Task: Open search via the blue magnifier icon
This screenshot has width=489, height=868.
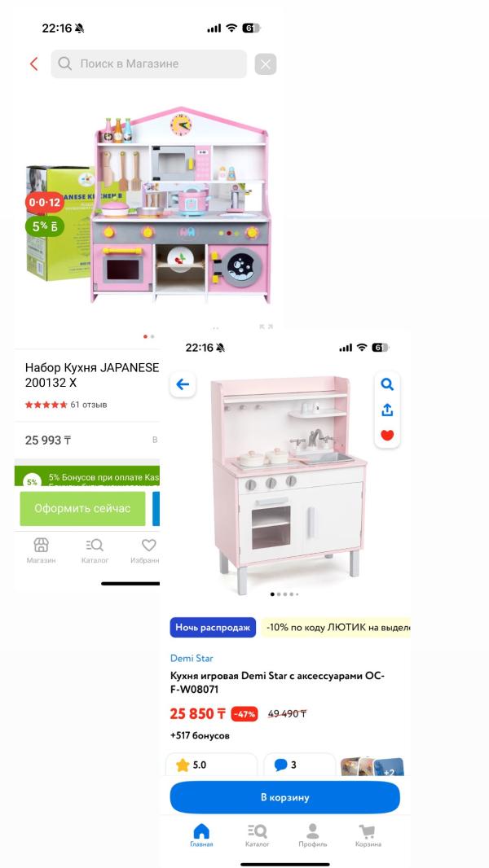Action: click(387, 384)
